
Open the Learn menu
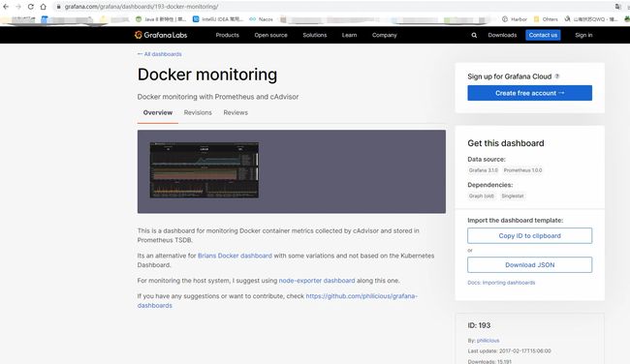tap(349, 35)
